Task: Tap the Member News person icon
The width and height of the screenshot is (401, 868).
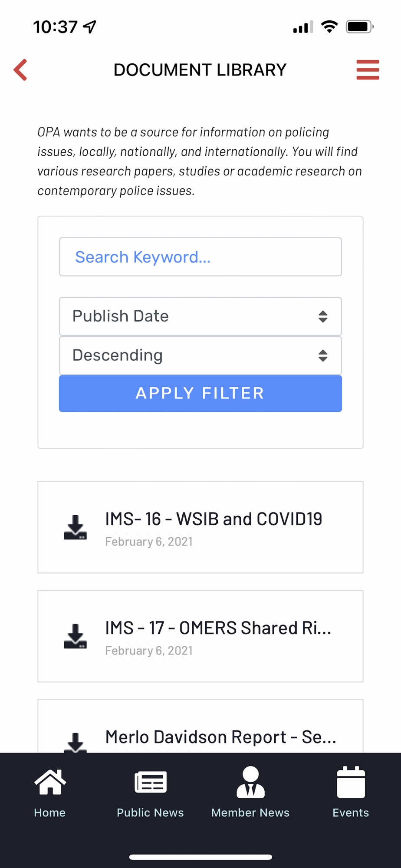Action: [250, 782]
